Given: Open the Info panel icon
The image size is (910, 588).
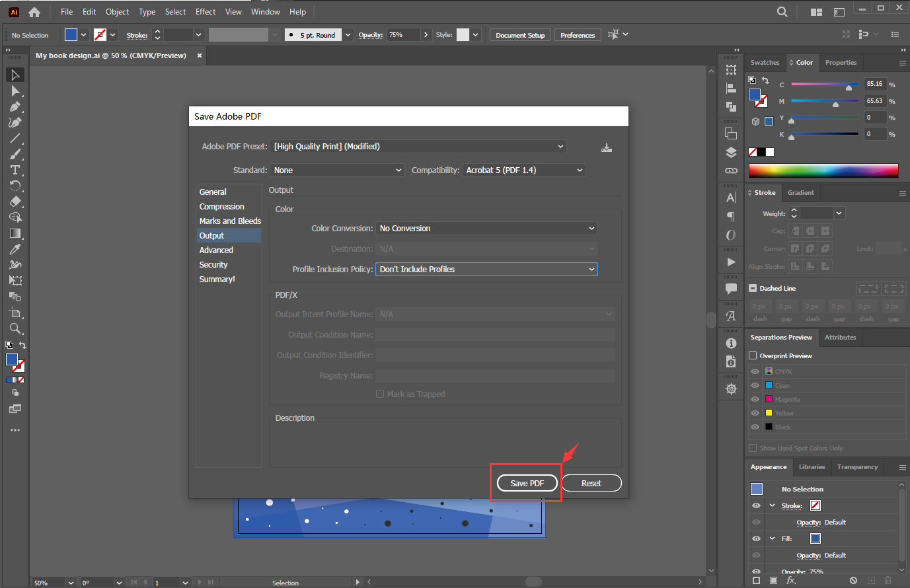Looking at the screenshot, I should 731,343.
